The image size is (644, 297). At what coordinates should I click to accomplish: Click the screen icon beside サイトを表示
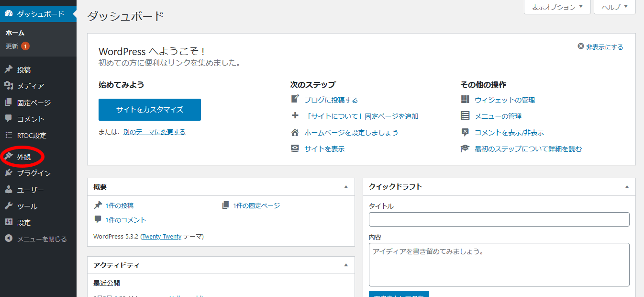point(295,148)
